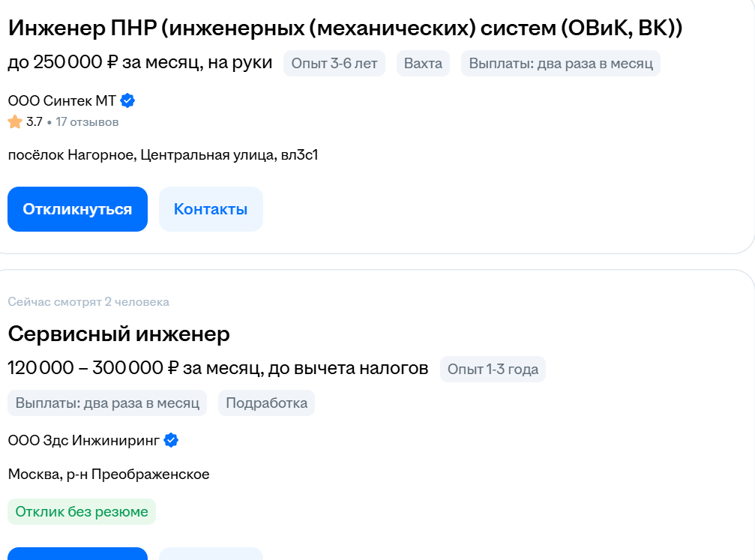The image size is (755, 560).
Task: Open Сервисный инженер vacancy title
Action: [118, 334]
